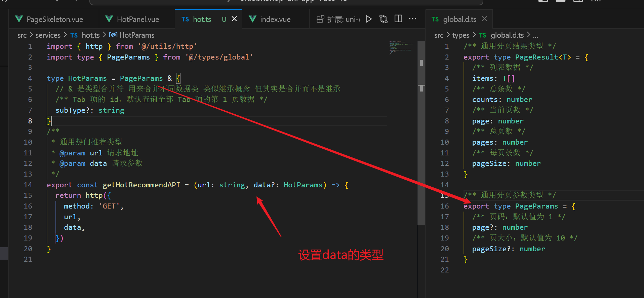This screenshot has height=298, width=644.
Task: Close the hot.ts tab
Action: coord(234,19)
